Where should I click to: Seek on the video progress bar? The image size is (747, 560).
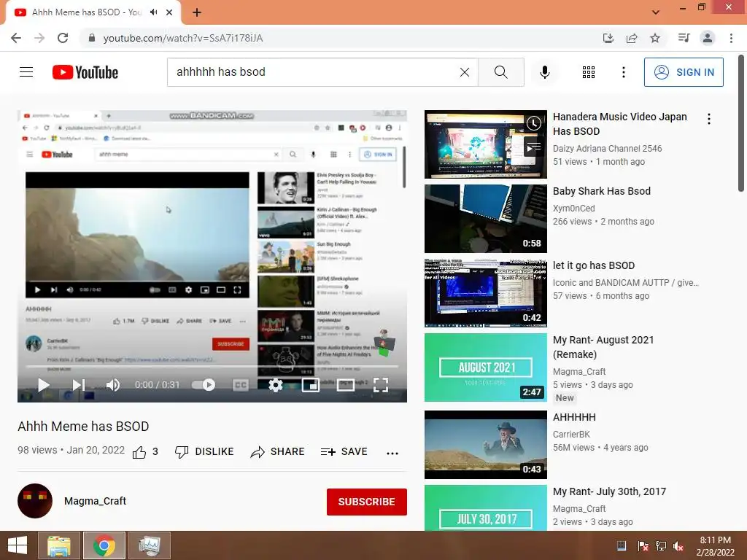coord(212,367)
